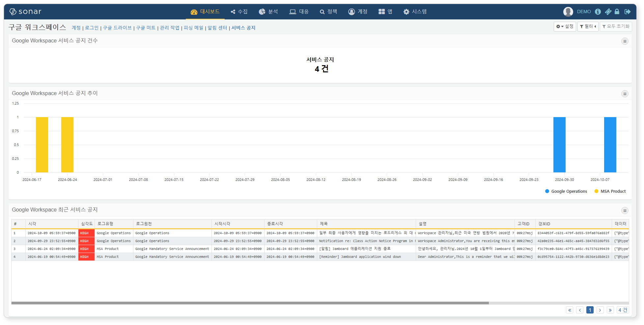644x325 pixels.
Task: Click the logout icon in header
Action: click(628, 12)
